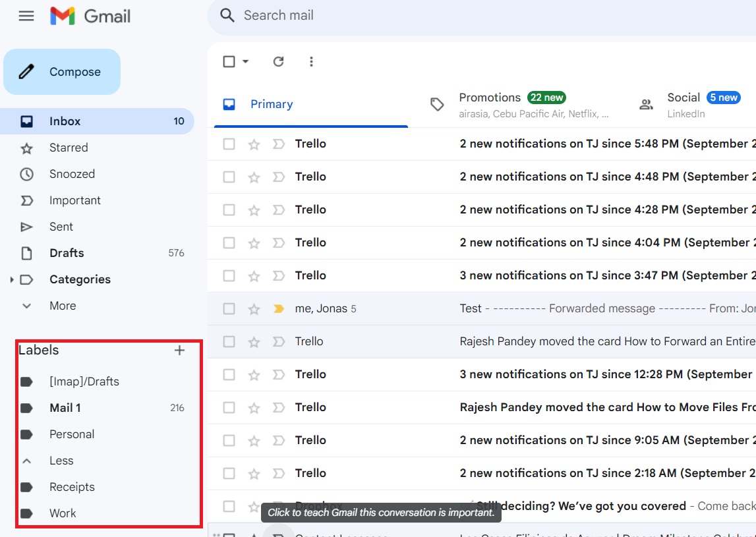
Task: Open the More options three-dot menu
Action: click(311, 62)
